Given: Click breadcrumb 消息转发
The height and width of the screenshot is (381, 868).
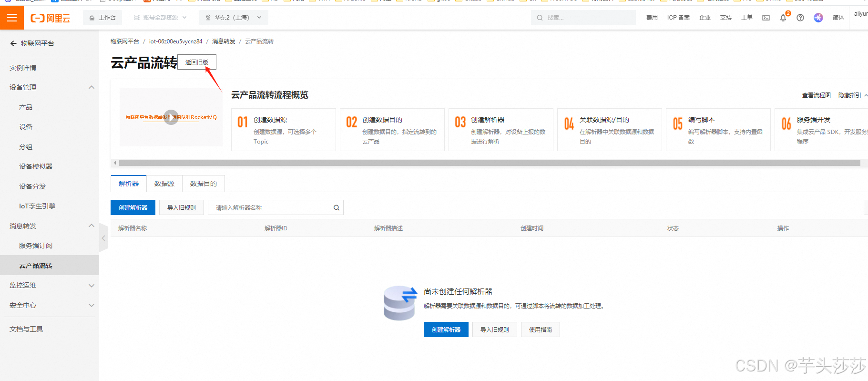Looking at the screenshot, I should coord(224,41).
